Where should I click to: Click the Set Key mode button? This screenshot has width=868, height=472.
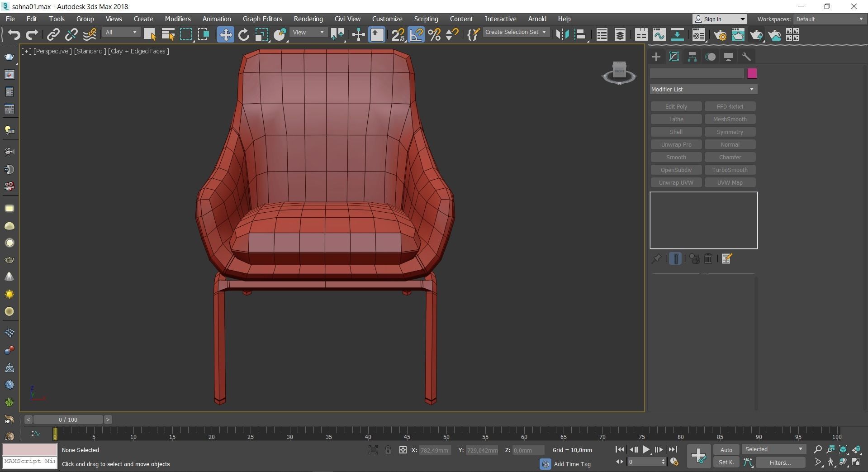click(726, 462)
